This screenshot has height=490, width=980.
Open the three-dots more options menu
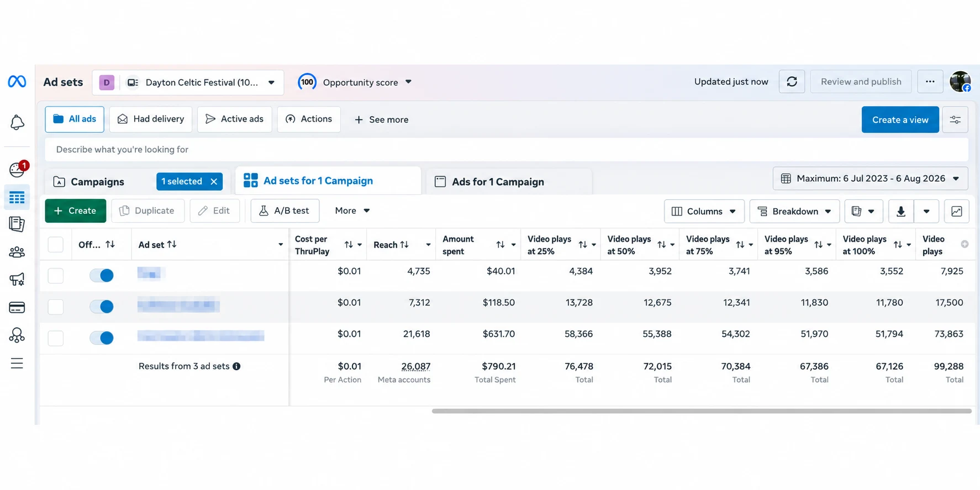pos(930,82)
